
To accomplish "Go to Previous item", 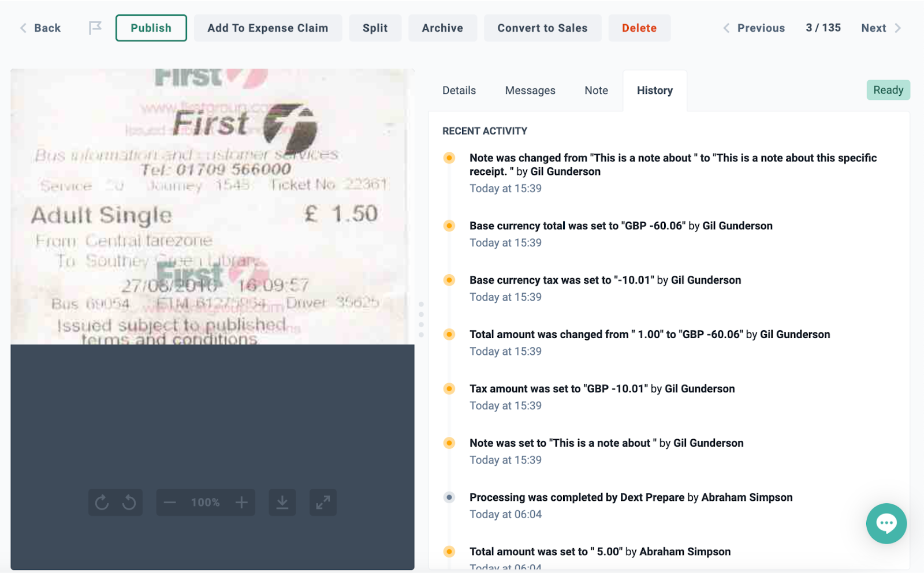I will (754, 28).
